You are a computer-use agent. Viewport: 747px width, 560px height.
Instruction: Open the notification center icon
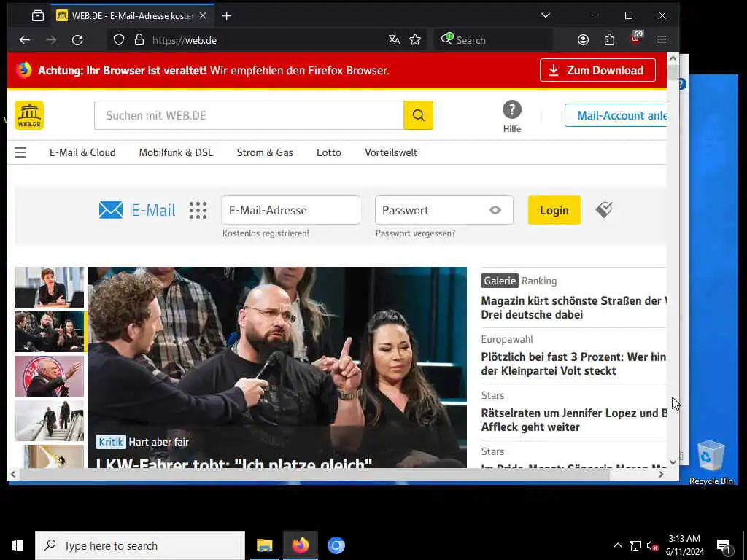pos(724,546)
